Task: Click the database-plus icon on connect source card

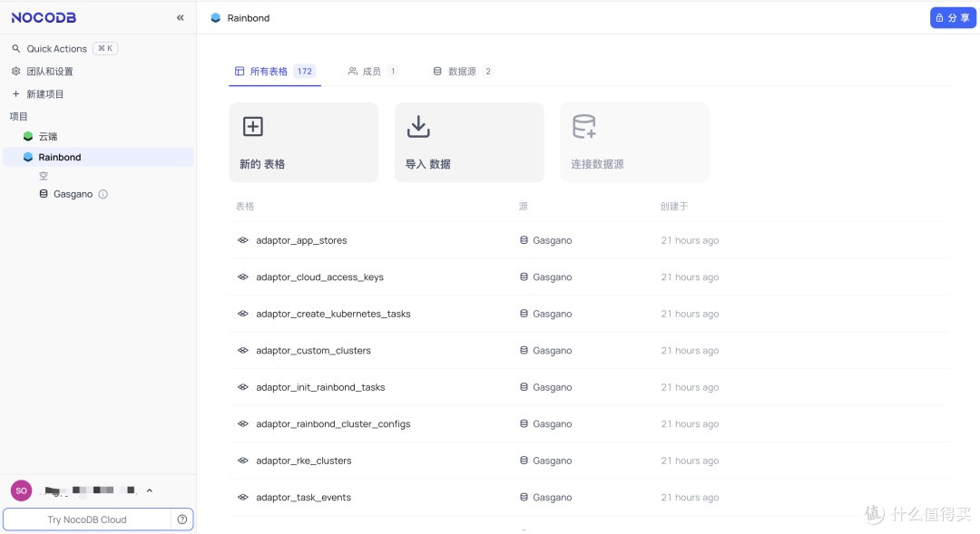Action: click(x=583, y=126)
